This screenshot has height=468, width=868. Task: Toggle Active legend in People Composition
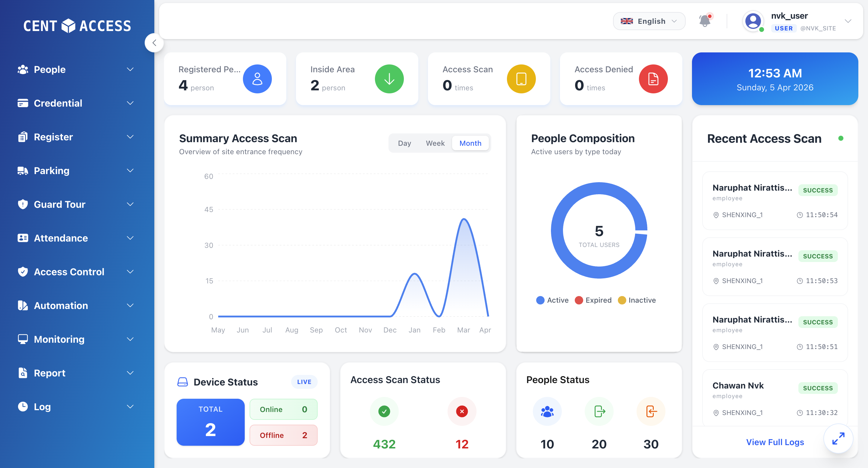(552, 300)
